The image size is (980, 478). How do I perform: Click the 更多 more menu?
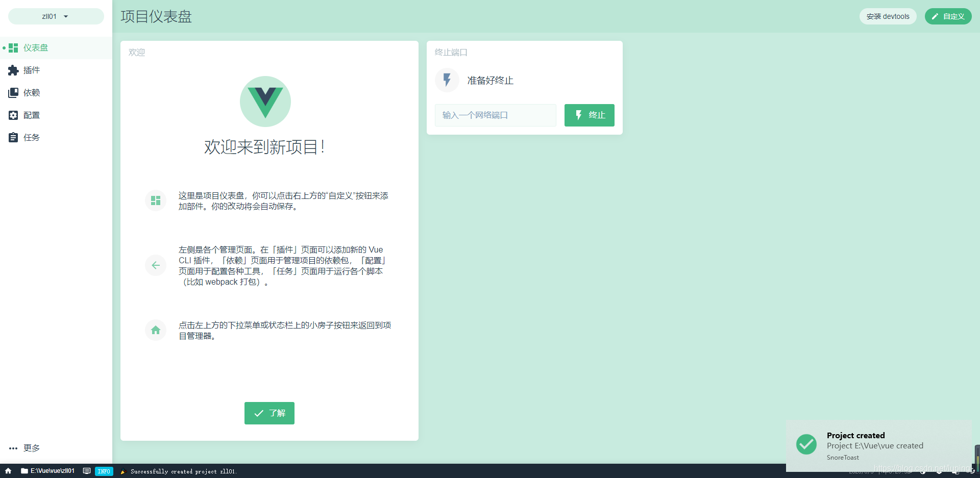coord(56,448)
